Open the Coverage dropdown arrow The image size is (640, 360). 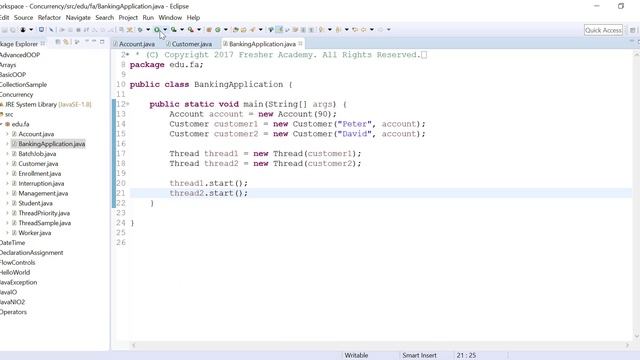click(182, 29)
